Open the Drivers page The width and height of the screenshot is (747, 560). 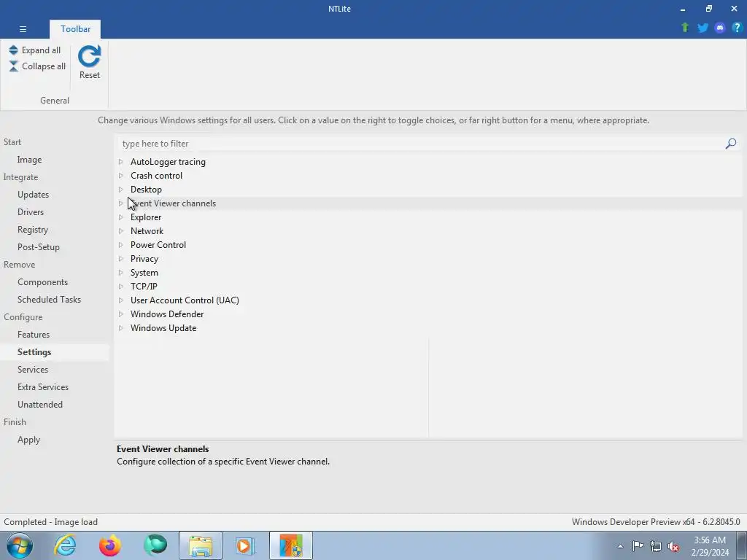(x=31, y=212)
